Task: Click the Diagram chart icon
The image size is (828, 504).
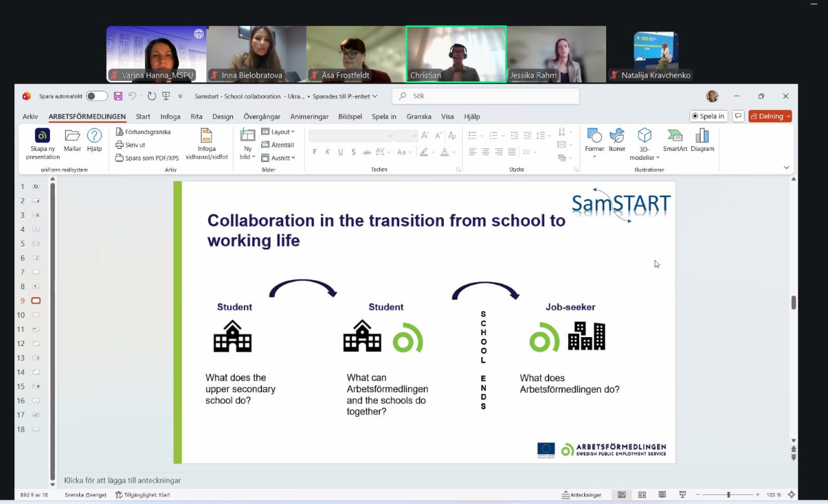Action: coord(702,136)
